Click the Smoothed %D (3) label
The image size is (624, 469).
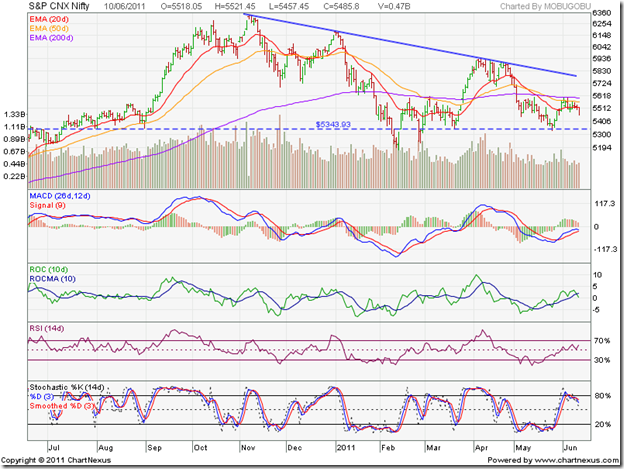pos(62,406)
